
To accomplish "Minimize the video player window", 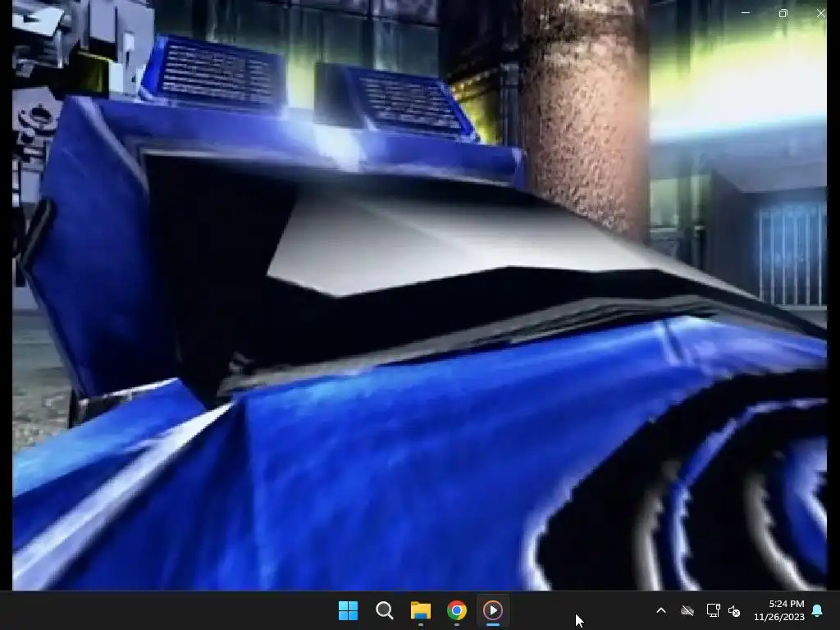I will (745, 13).
